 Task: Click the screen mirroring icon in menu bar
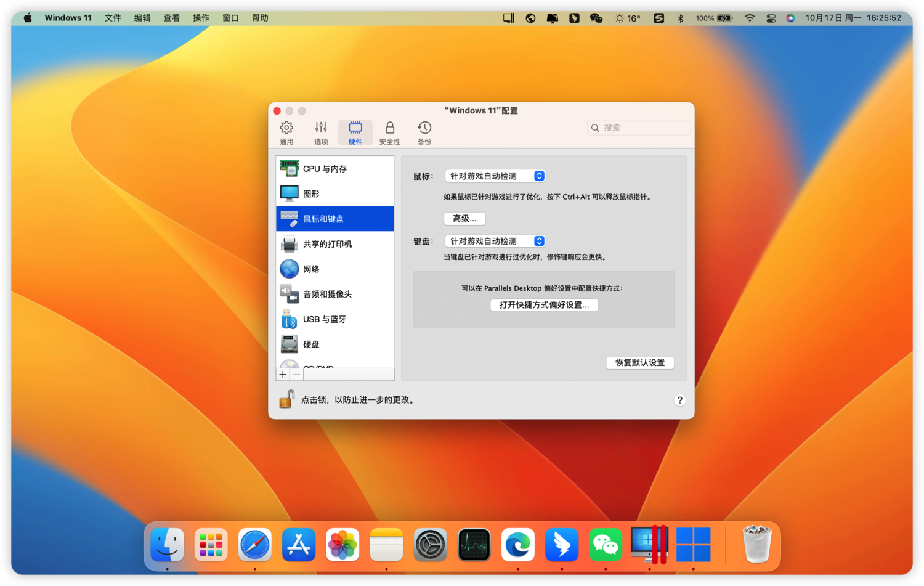(x=509, y=18)
